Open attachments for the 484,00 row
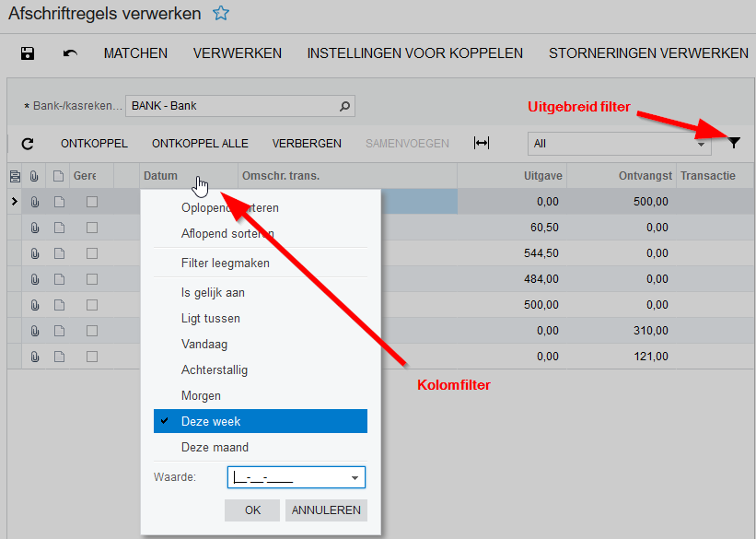Screen dimensions: 756x539 [35, 279]
